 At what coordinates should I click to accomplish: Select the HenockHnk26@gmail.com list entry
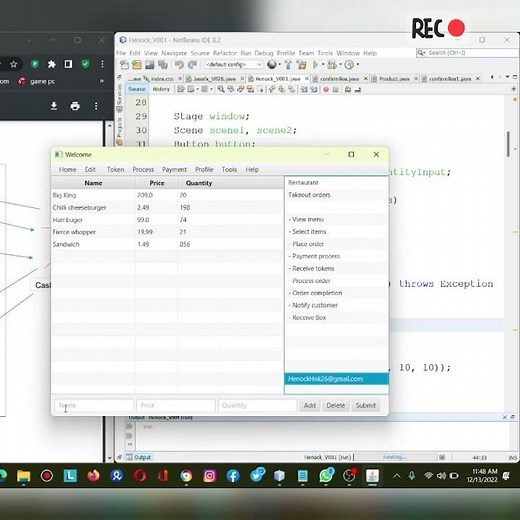pos(336,379)
